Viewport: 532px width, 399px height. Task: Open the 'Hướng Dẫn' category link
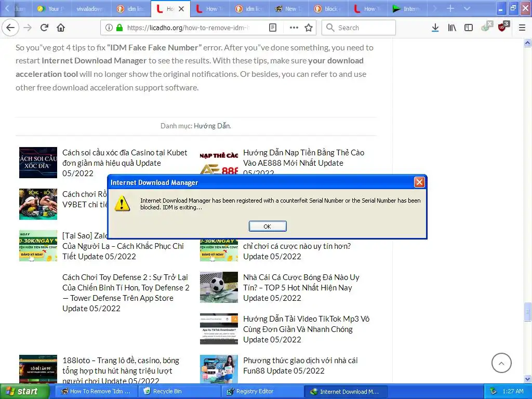click(x=212, y=126)
